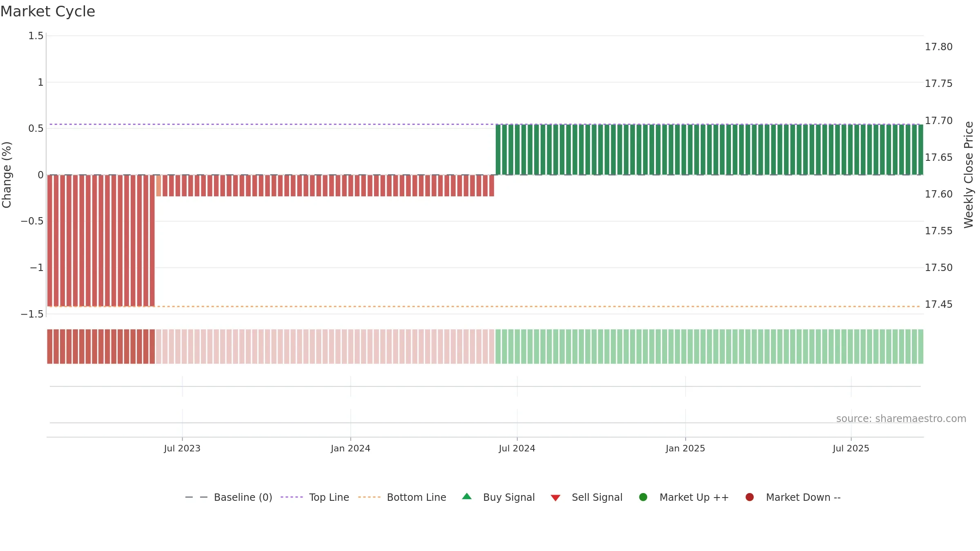Image resolution: width=980 pixels, height=551 pixels.
Task: Click the −1.5 tick on the left axis
Action: point(32,314)
